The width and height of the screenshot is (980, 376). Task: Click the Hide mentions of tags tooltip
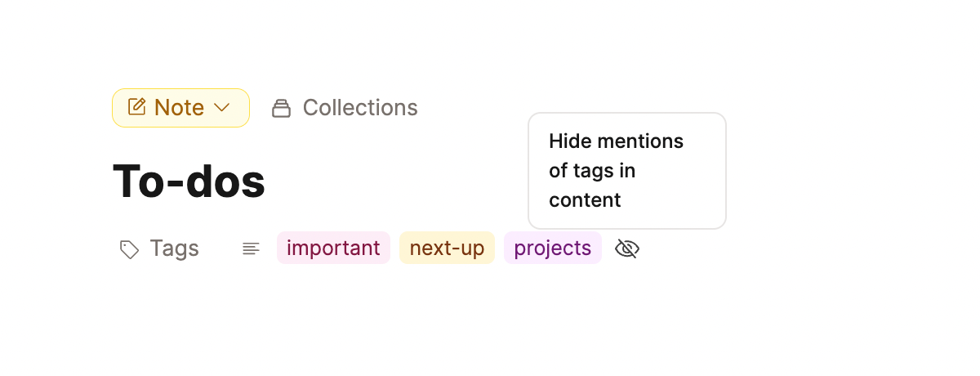click(627, 171)
